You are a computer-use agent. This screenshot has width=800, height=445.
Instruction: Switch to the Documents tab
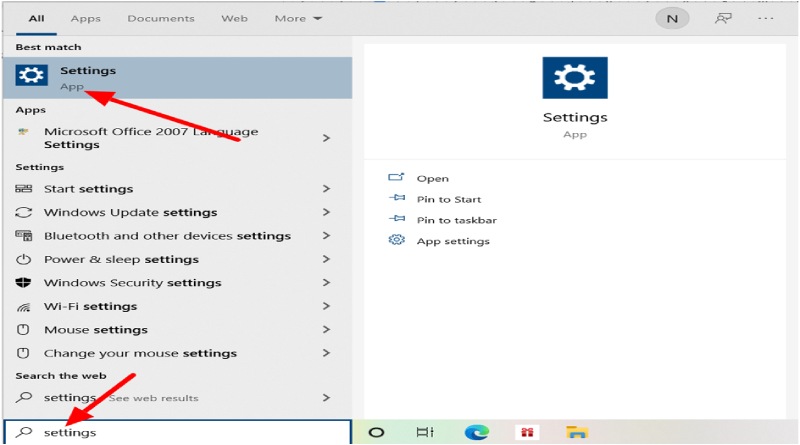tap(161, 18)
